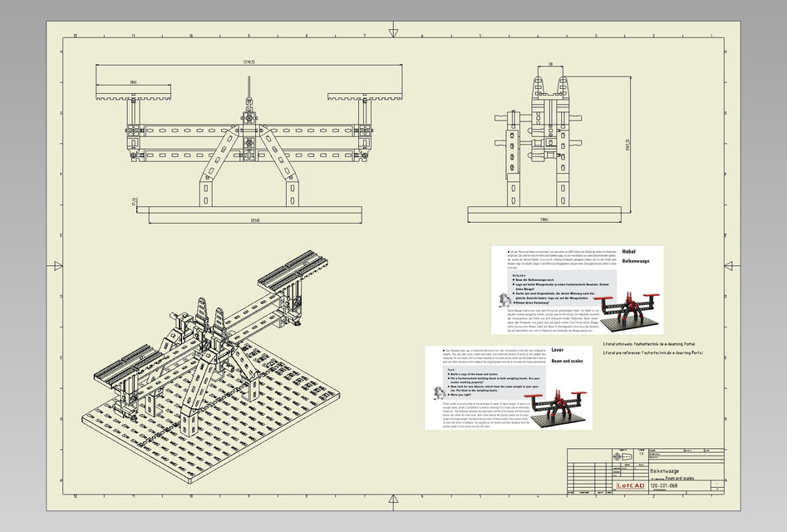The width and height of the screenshot is (787, 532).
Task: Select the Lever panel heading
Action: pyautogui.click(x=557, y=351)
